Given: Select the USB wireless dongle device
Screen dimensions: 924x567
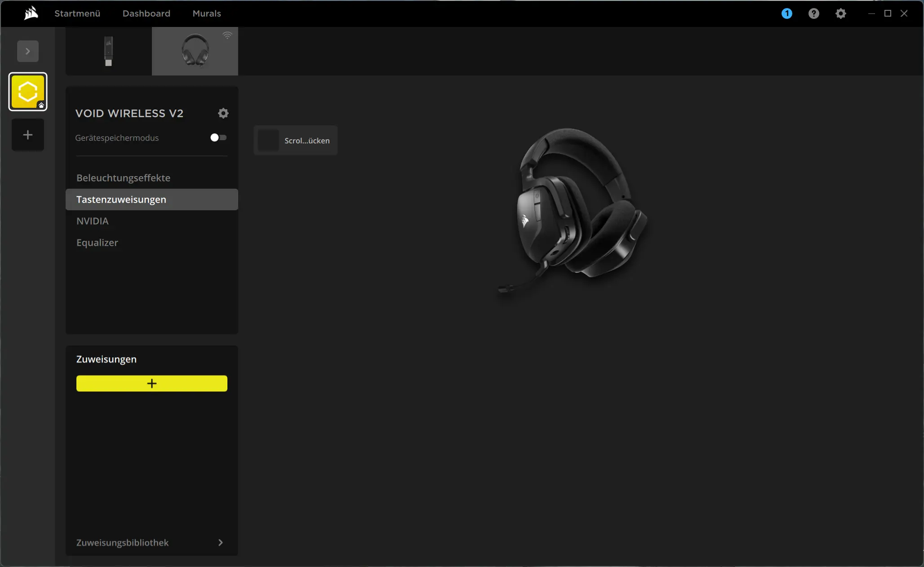Looking at the screenshot, I should click(108, 51).
